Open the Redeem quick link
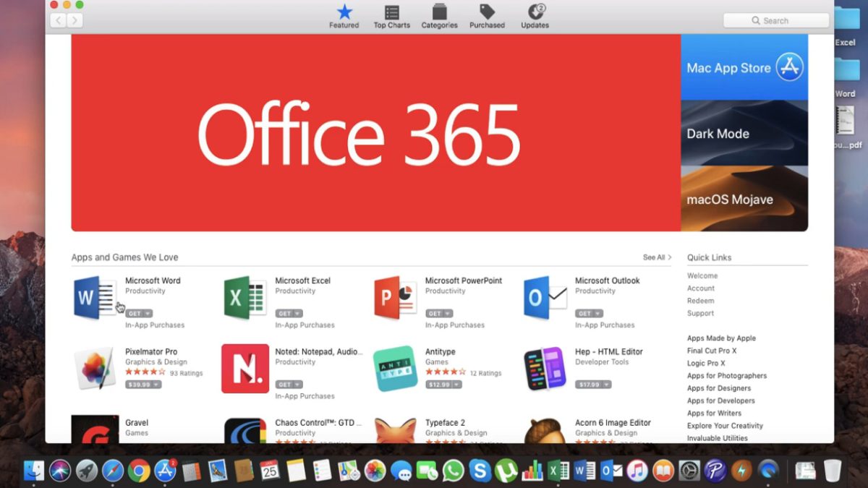The width and height of the screenshot is (868, 488). point(700,301)
